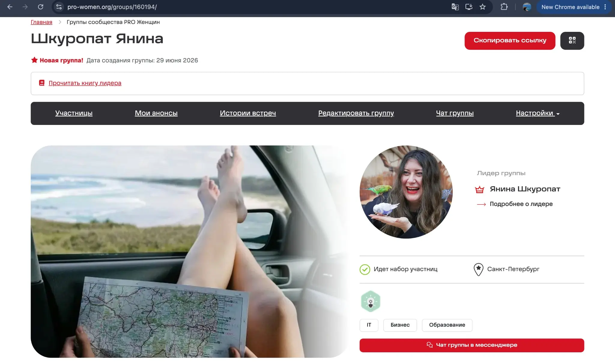Reload the page with the refresh icon

[41, 7]
